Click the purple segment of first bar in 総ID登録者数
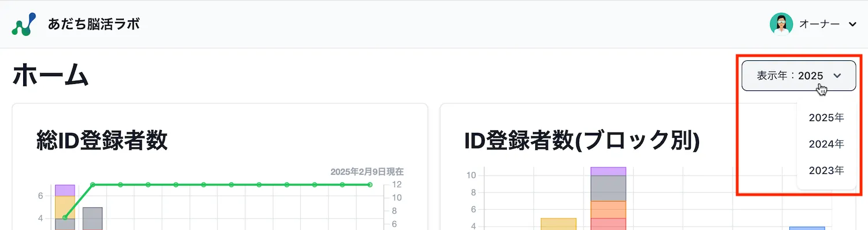 (x=65, y=191)
